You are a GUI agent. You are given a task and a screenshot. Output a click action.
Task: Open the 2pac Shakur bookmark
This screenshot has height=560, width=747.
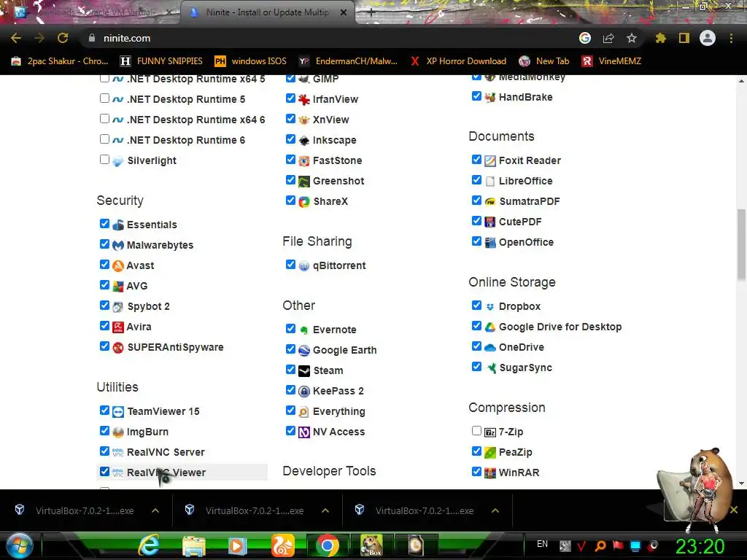(60, 61)
